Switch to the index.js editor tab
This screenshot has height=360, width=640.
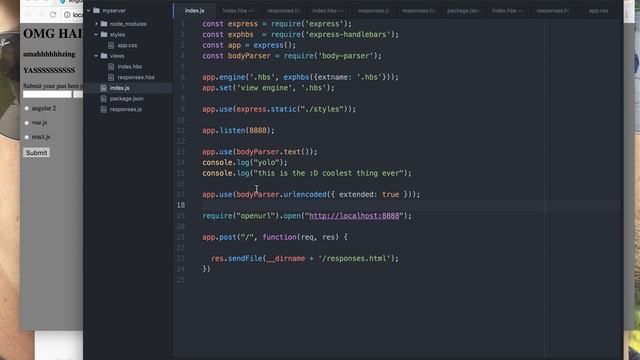(195, 11)
